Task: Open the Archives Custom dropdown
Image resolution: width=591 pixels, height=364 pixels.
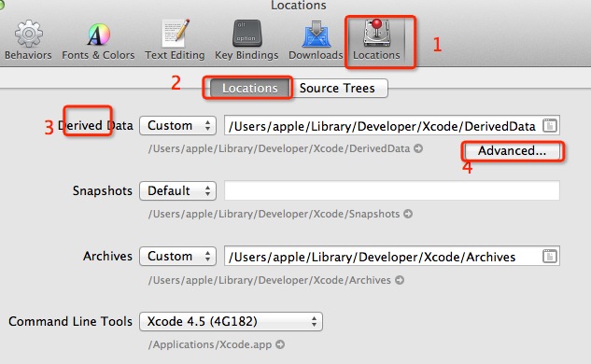Action: point(178,257)
